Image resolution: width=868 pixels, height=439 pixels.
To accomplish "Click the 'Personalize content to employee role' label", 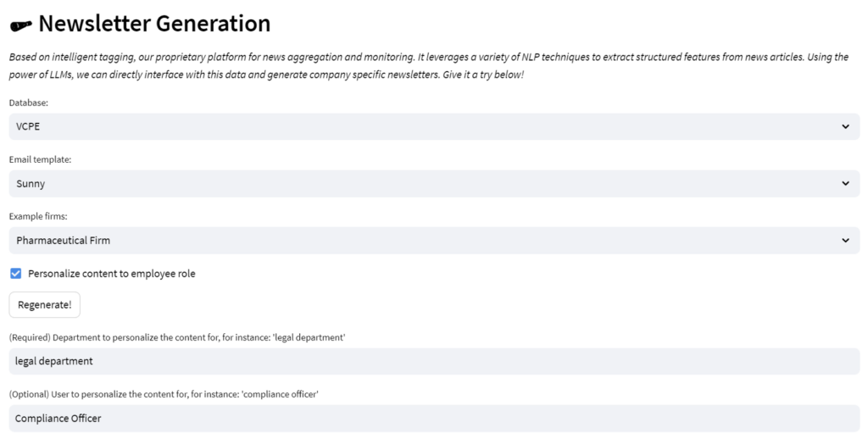I will click(111, 274).
